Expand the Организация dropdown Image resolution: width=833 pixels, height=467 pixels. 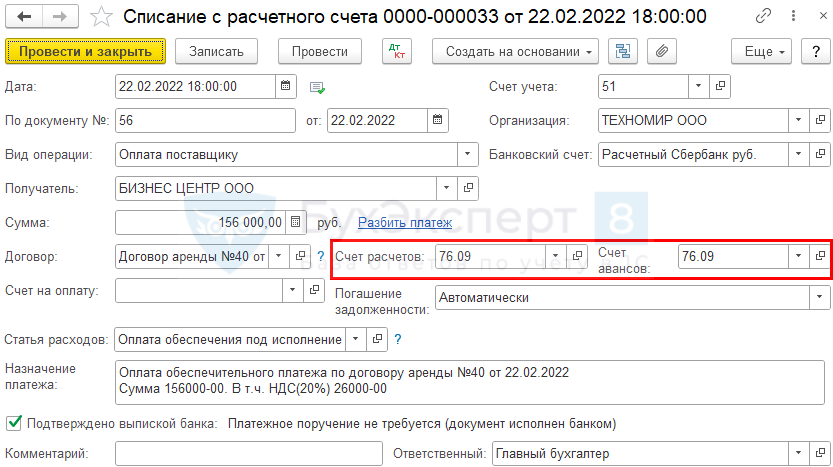(798, 121)
